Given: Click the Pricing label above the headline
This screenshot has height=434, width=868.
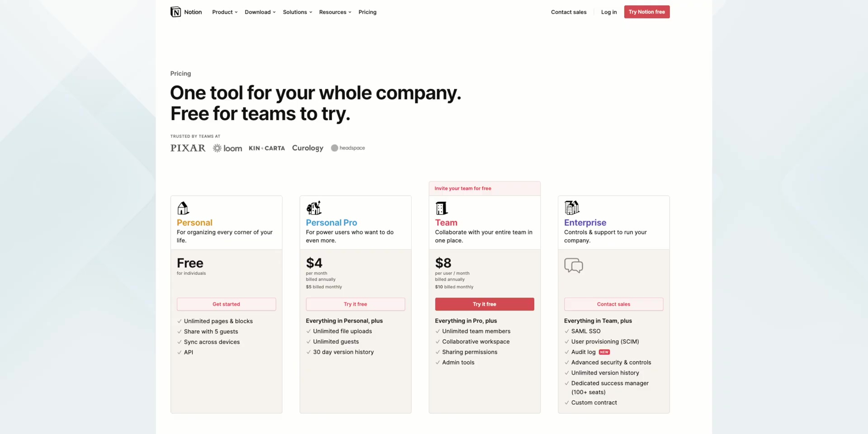Looking at the screenshot, I should [x=180, y=74].
